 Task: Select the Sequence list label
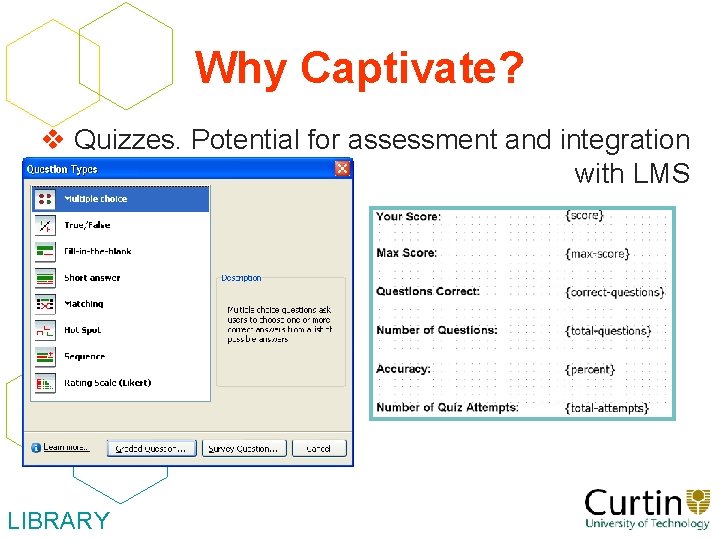pos(84,356)
